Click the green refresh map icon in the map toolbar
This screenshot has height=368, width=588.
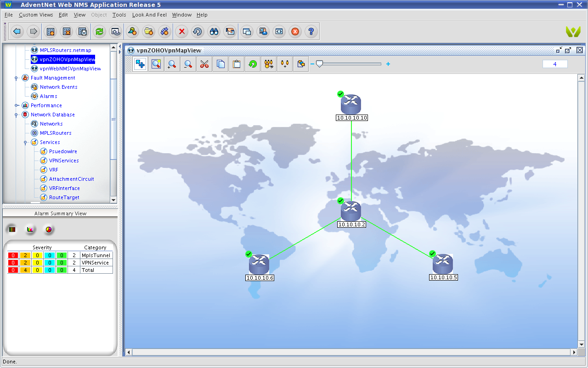click(x=253, y=64)
